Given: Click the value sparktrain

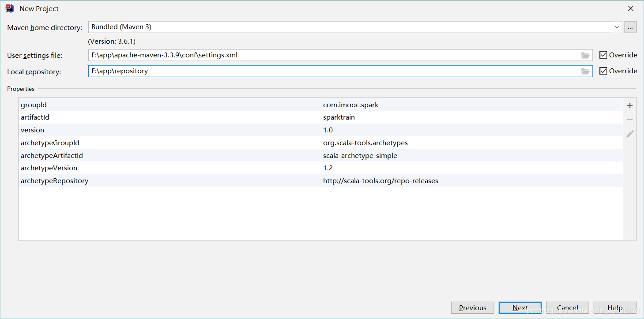Looking at the screenshot, I should [339, 117].
